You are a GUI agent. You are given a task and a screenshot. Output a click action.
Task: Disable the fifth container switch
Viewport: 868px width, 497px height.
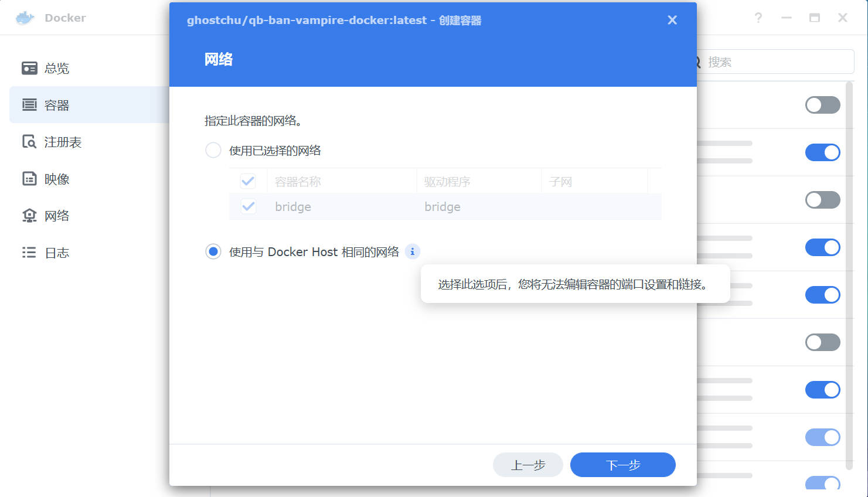tap(823, 295)
